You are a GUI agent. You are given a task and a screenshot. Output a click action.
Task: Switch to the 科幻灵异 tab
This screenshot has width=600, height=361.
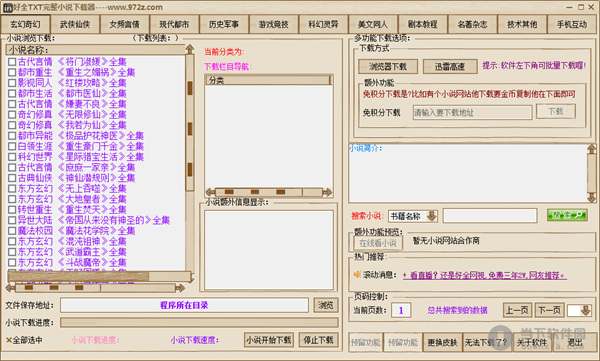click(323, 25)
